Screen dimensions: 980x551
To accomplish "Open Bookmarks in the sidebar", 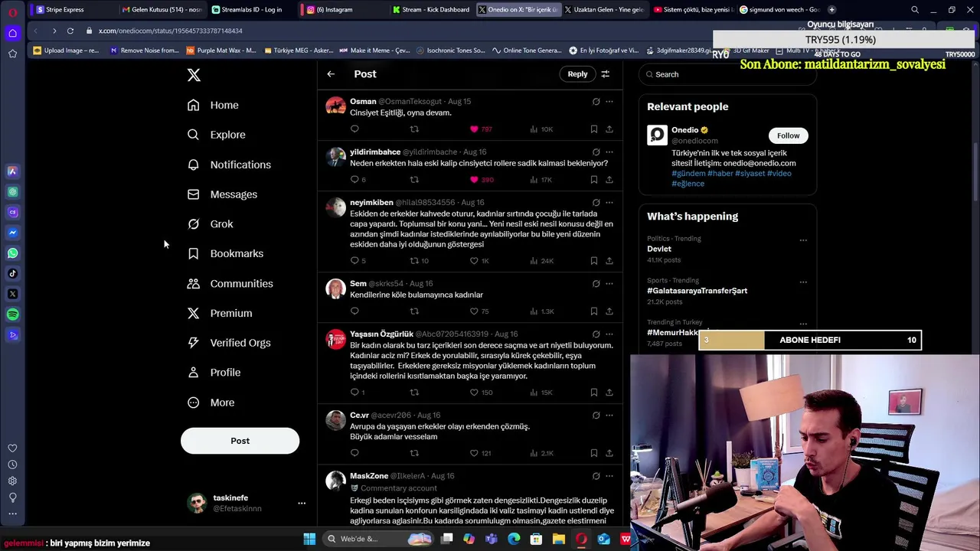I will 226,253.
